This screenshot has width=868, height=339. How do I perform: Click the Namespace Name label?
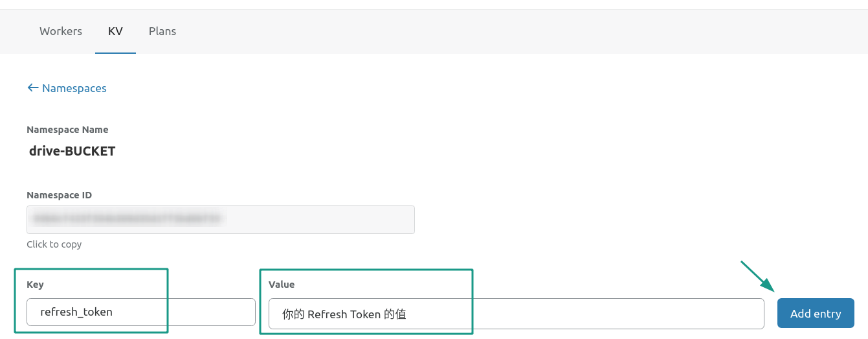[67, 130]
